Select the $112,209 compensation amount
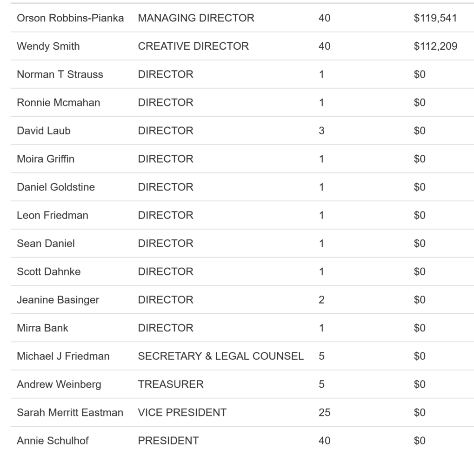 click(435, 46)
